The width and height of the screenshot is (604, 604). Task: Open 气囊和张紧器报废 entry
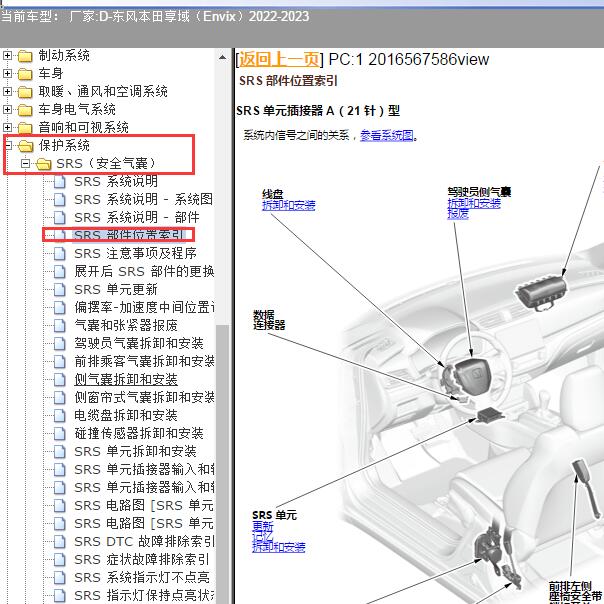click(x=126, y=325)
